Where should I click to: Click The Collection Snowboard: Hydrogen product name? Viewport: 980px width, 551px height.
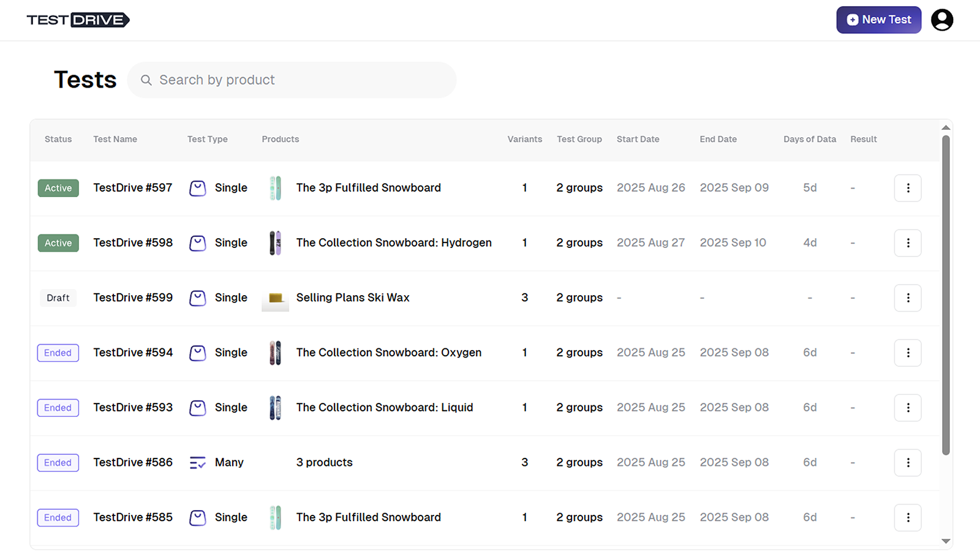(x=394, y=243)
